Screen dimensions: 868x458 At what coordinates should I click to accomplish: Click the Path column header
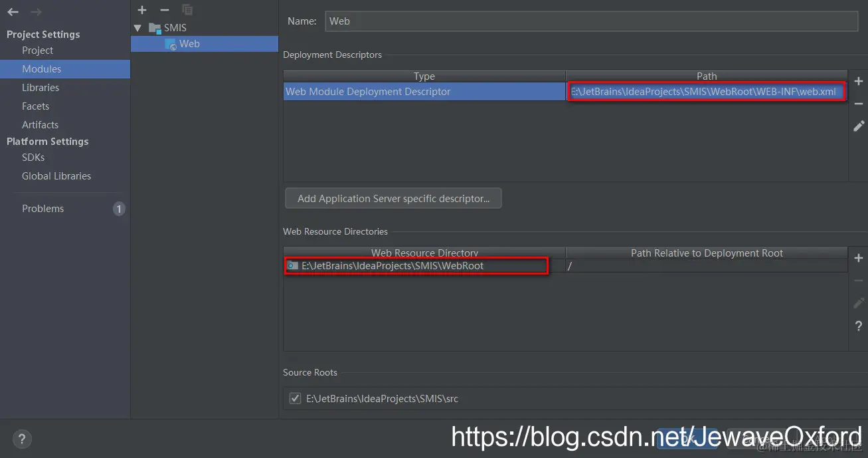pos(707,76)
